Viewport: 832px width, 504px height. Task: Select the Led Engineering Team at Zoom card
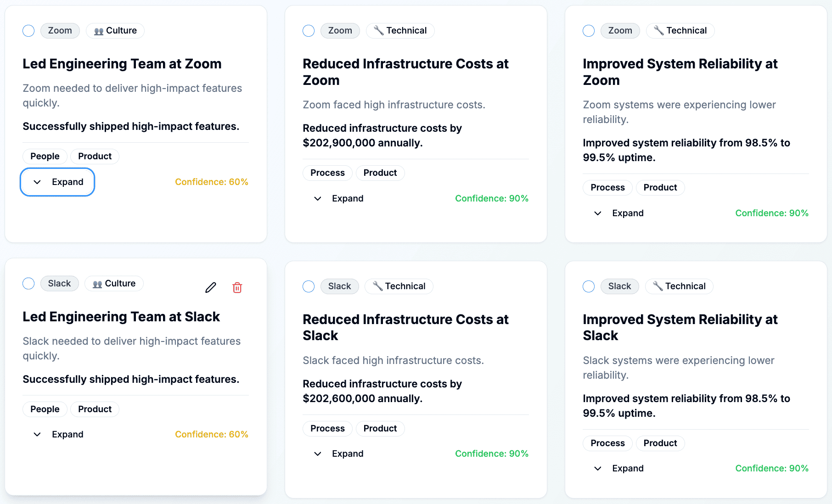coord(28,31)
